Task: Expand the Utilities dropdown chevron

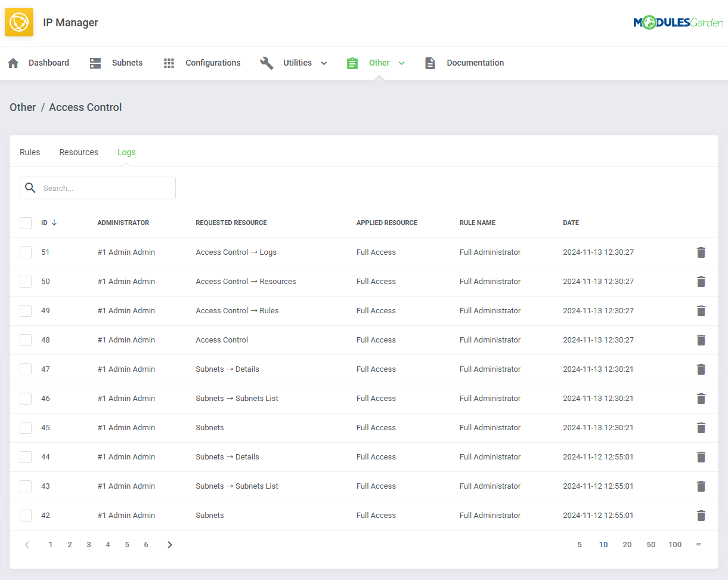Action: pos(324,63)
